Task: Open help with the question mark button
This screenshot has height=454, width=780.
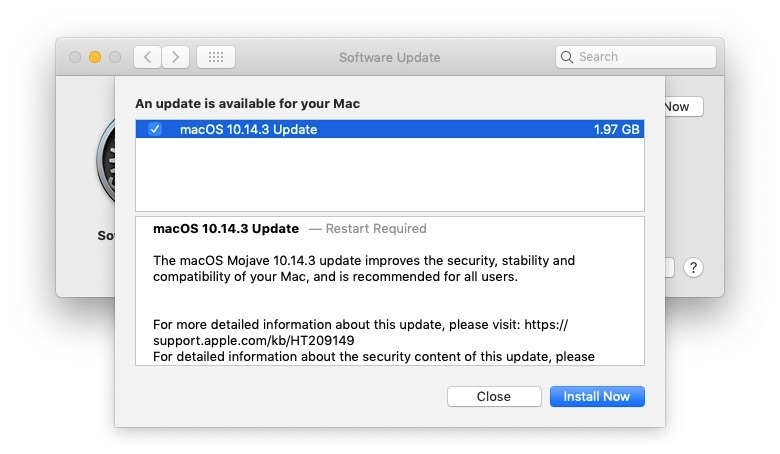Action: coord(693,268)
